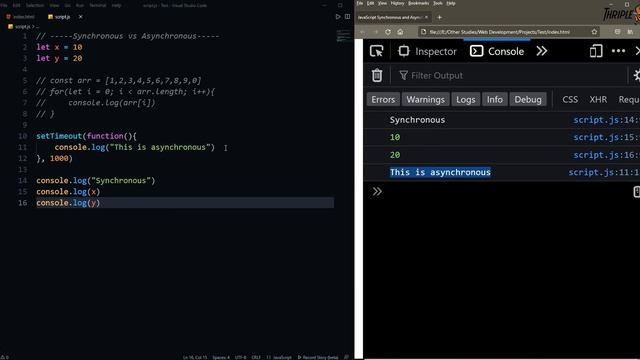Switch to index.html tab in VS Code

(x=20, y=17)
